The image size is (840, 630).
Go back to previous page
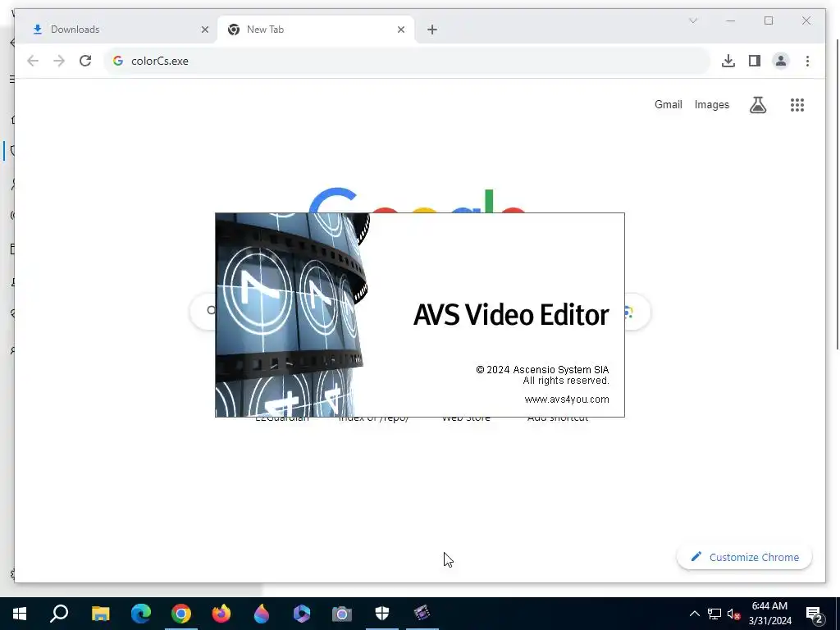[33, 61]
